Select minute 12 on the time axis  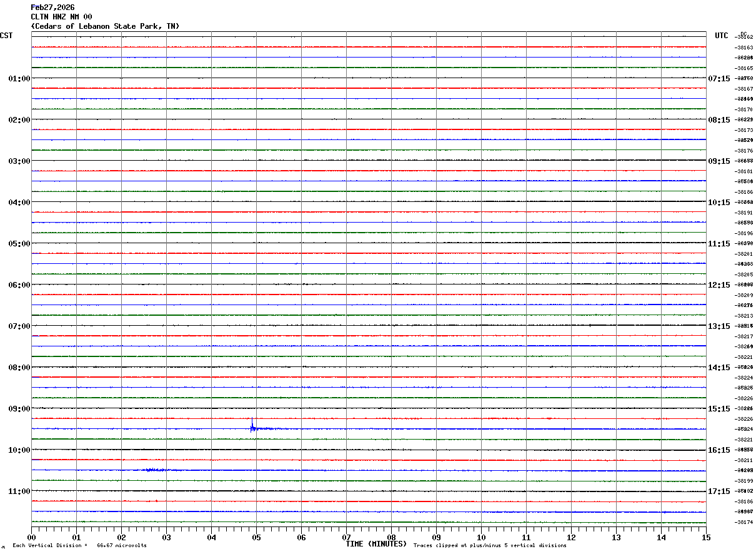571,538
